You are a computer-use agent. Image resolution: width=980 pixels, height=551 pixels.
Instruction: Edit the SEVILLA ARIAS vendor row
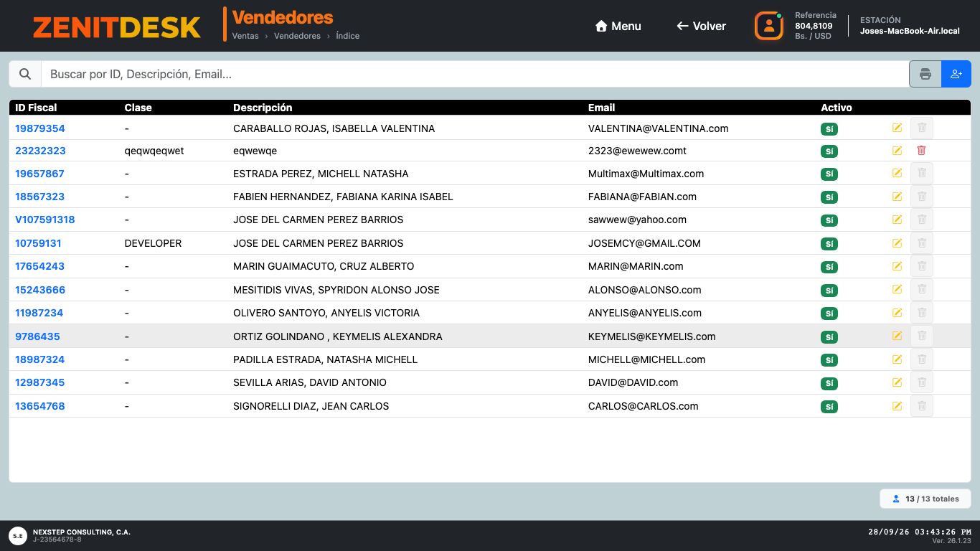[897, 382]
